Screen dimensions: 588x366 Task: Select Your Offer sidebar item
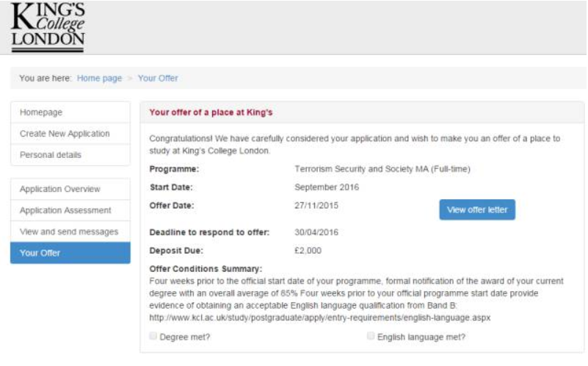click(40, 254)
